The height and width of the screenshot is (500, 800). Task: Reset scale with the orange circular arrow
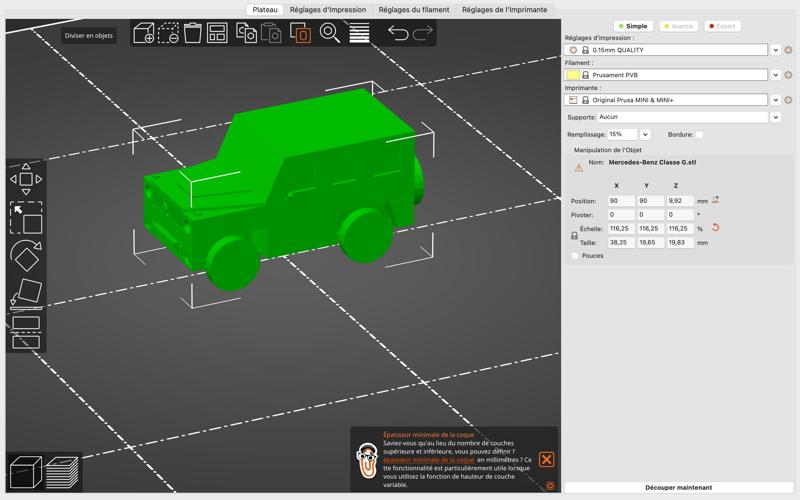pyautogui.click(x=715, y=228)
